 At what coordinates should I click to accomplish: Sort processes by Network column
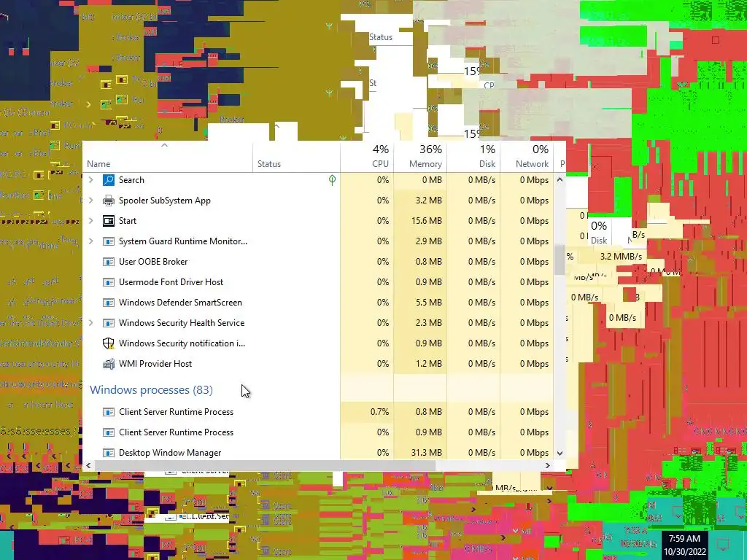point(527,157)
